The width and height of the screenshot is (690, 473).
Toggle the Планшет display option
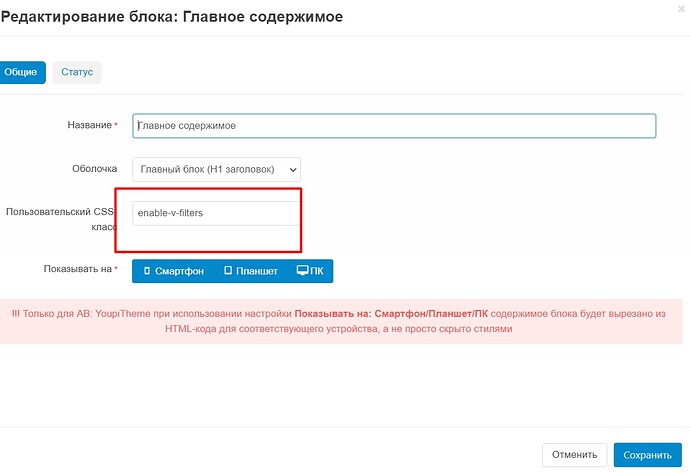coord(250,271)
